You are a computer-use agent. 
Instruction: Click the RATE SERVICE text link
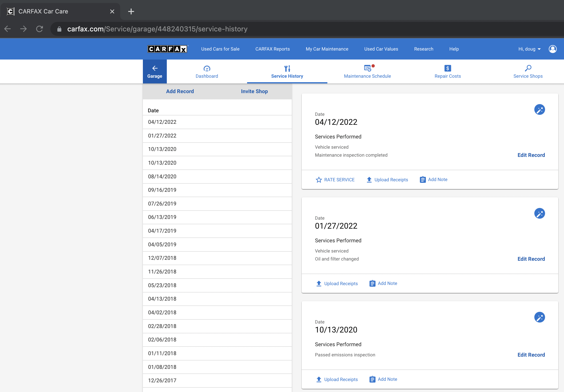click(x=339, y=180)
